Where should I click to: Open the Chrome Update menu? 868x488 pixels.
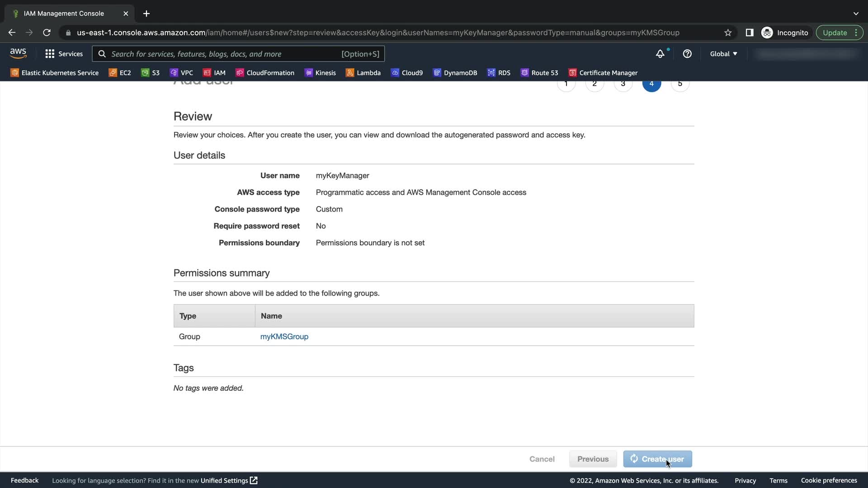[x=840, y=33]
